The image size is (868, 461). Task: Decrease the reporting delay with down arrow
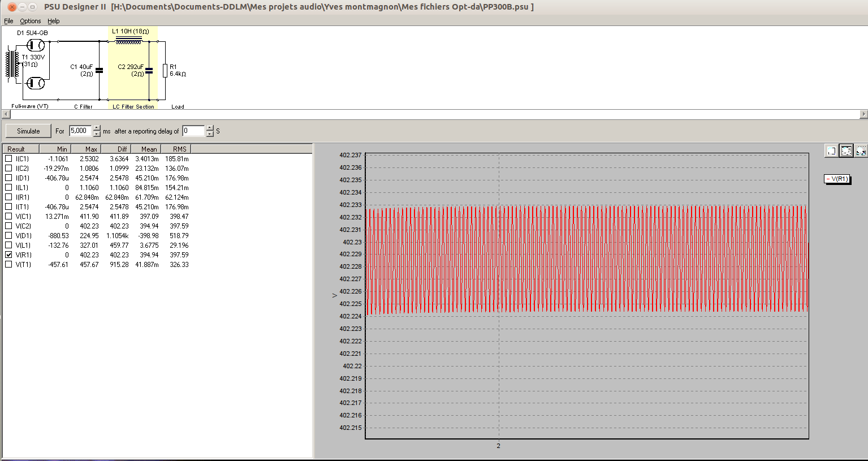(210, 134)
